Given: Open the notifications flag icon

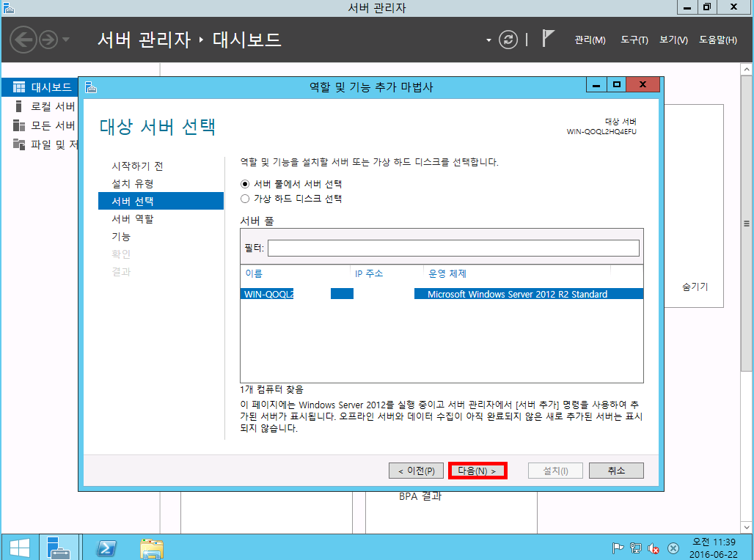Looking at the screenshot, I should 548,39.
